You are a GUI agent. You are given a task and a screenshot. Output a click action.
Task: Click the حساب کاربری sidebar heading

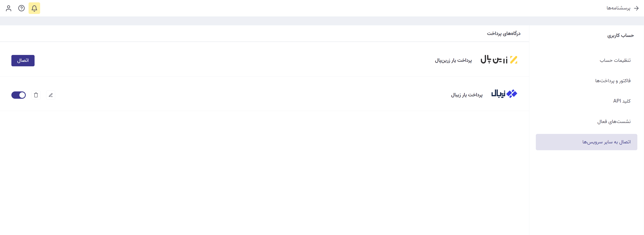[x=621, y=35]
